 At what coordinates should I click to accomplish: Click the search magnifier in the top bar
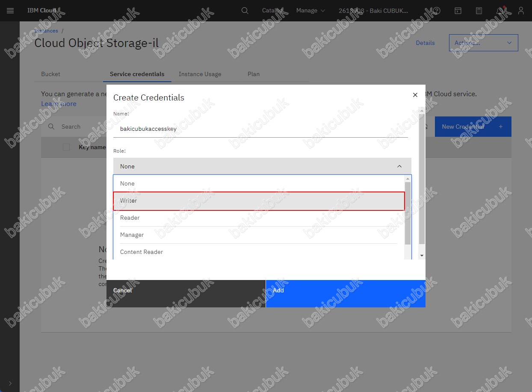pyautogui.click(x=245, y=11)
